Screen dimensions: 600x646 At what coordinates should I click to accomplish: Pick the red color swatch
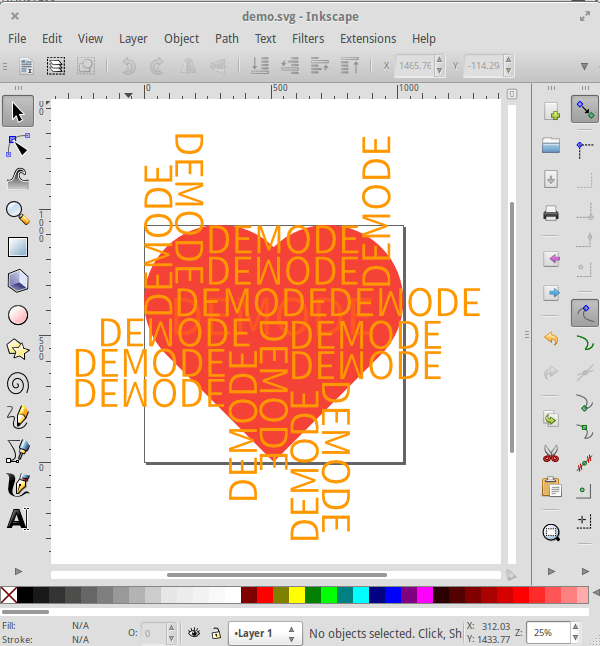tap(265, 595)
